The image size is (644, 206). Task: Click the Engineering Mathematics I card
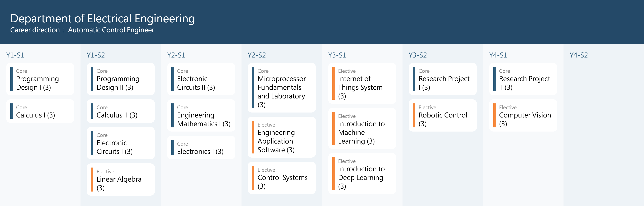pyautogui.click(x=201, y=115)
